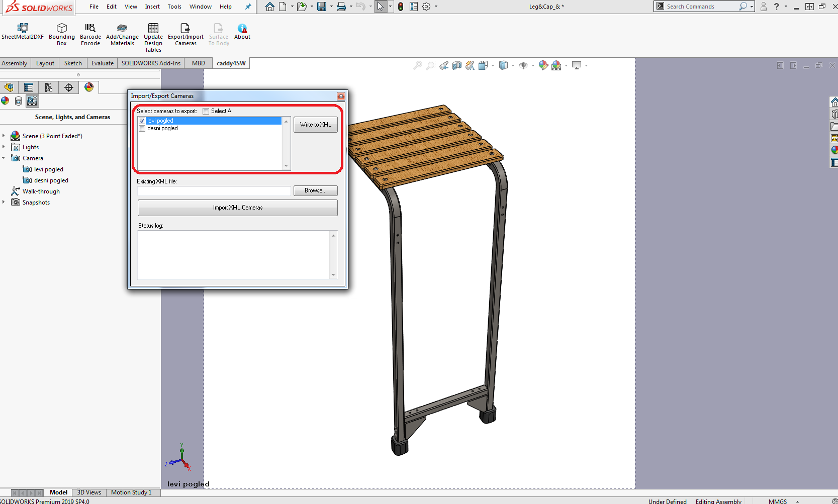The image size is (838, 504).
Task: Expand the Scene (3 Point Faded) node
Action: (x=4, y=136)
